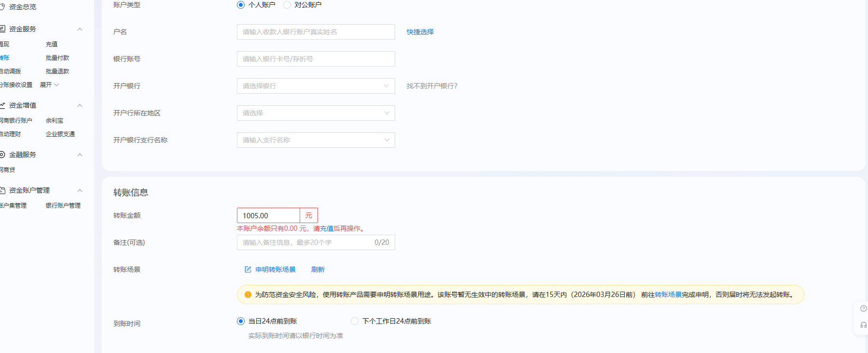Go to 批量付款 in sidebar

pyautogui.click(x=57, y=58)
